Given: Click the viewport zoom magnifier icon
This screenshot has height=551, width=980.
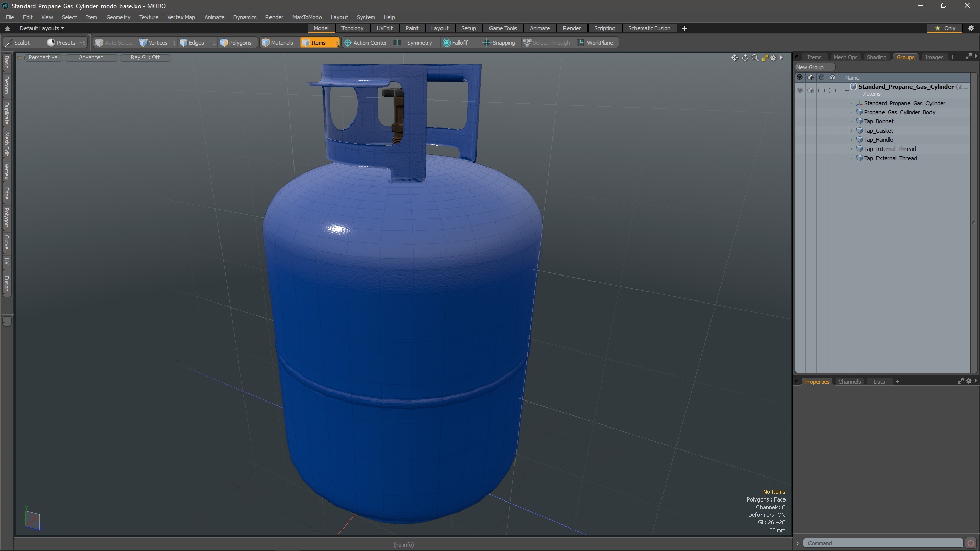Looking at the screenshot, I should click(x=755, y=58).
